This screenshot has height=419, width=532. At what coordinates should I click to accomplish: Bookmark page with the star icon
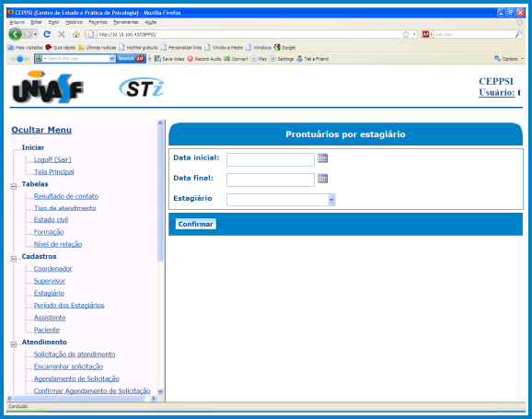point(406,34)
